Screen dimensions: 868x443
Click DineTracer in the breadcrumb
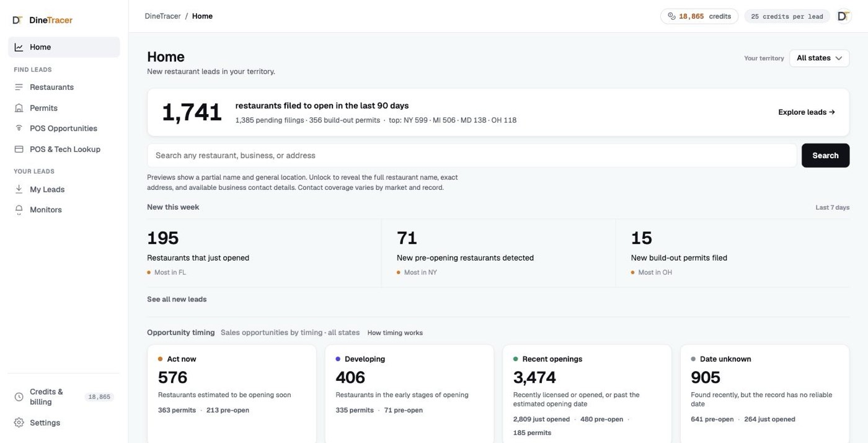pyautogui.click(x=163, y=16)
